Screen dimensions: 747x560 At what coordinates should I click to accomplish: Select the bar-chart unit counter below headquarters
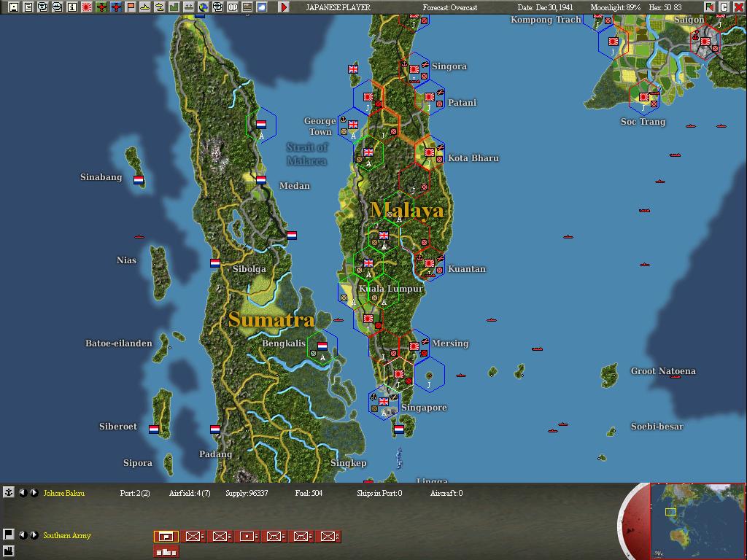(166, 552)
